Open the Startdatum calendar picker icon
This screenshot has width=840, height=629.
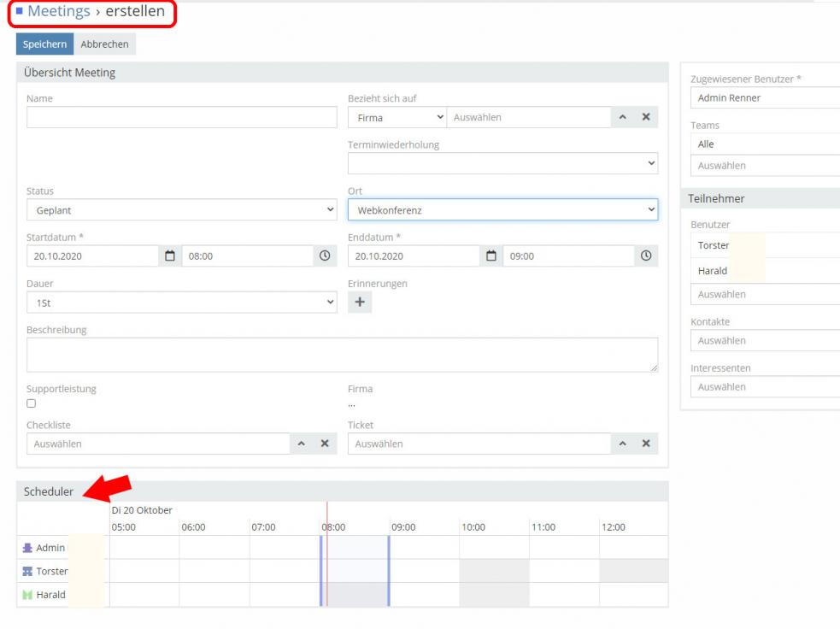tap(169, 256)
